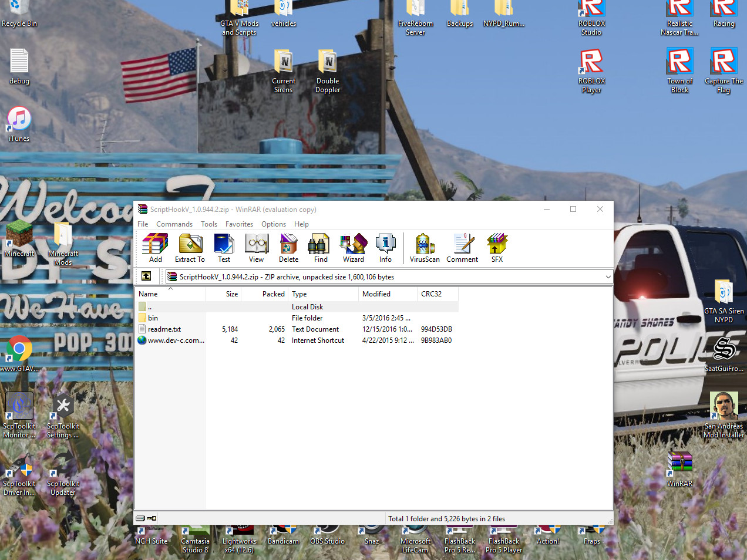
Task: Sort by the Packed column header
Action: [265, 294]
